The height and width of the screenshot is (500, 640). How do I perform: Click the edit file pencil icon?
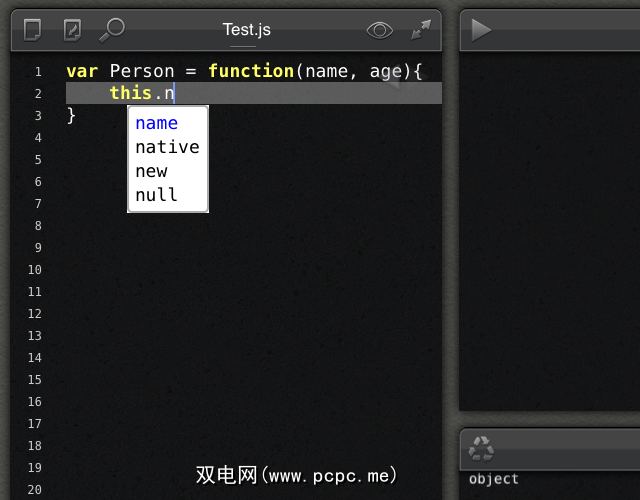[72, 30]
